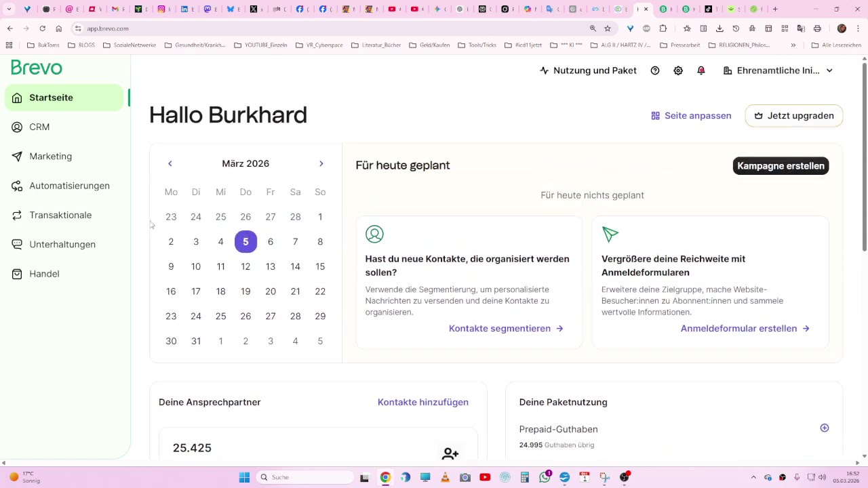Screen dimensions: 868x488
Task: Open the help question mark icon
Action: (655, 70)
